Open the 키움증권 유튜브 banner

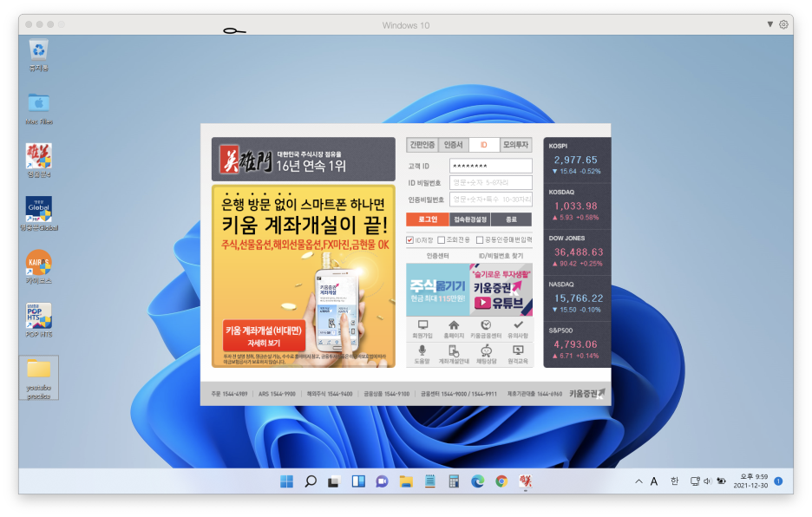501,290
